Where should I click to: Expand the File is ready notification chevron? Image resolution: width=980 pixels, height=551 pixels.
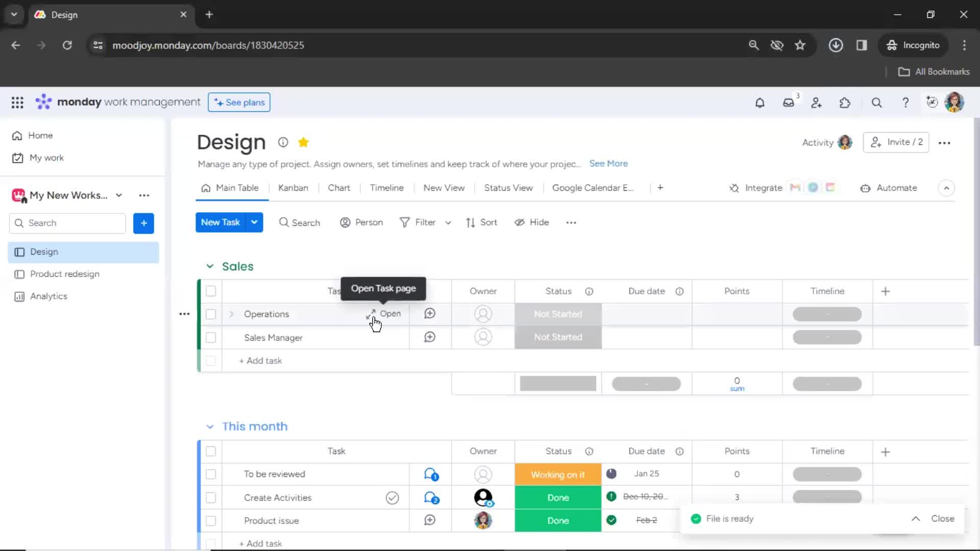click(x=916, y=519)
